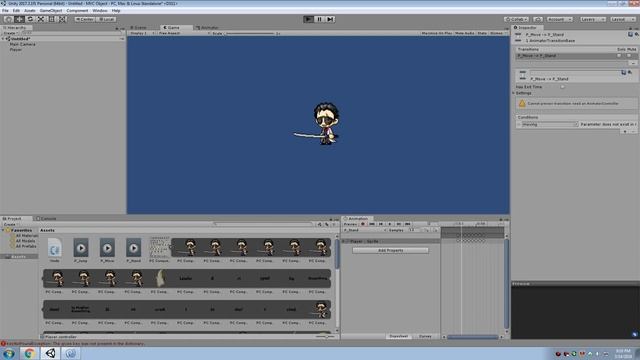Select the Move tool in the toolbar
This screenshot has width=640, height=360.
(19, 19)
